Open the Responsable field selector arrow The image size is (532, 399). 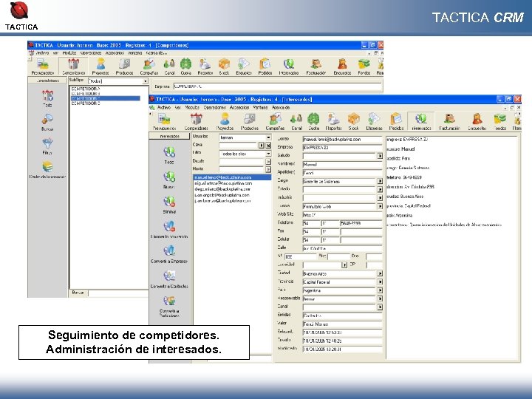(x=380, y=299)
